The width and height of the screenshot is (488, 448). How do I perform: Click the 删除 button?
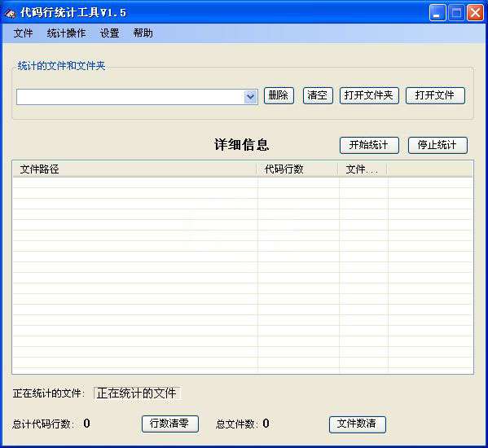pyautogui.click(x=279, y=95)
